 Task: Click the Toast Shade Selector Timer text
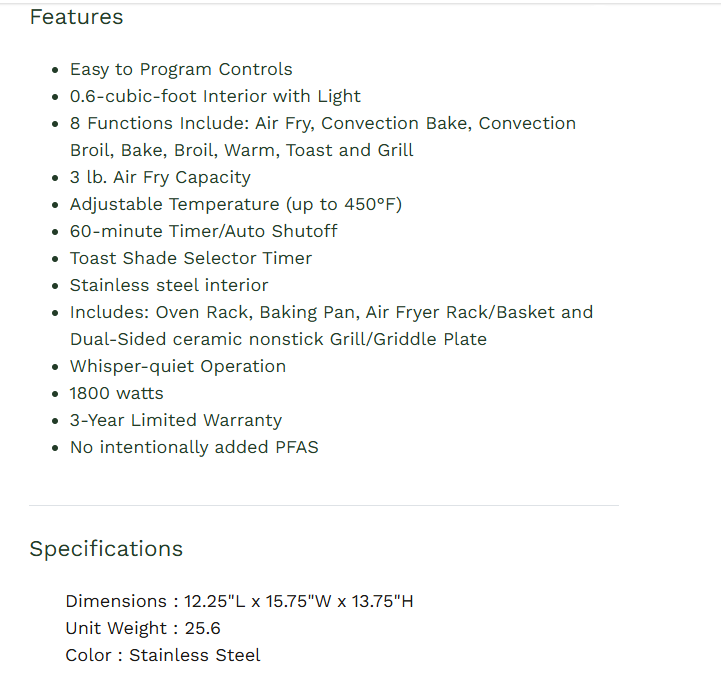click(x=190, y=258)
